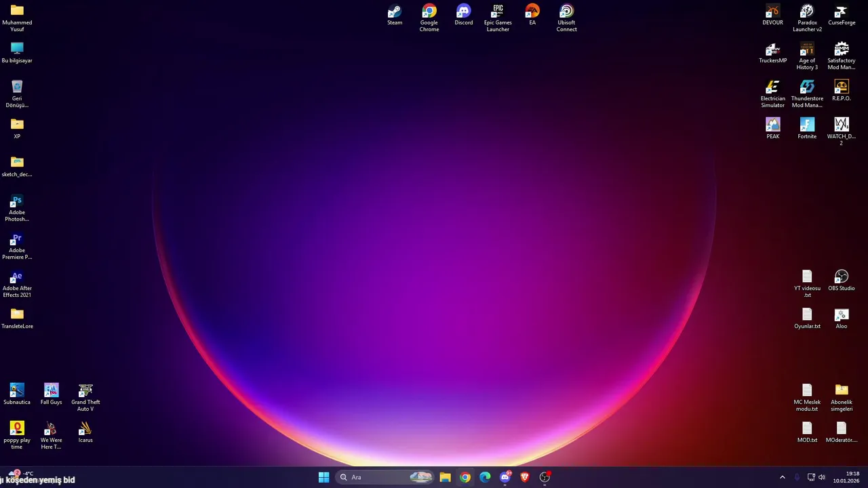
Task: Open File Explorer from taskbar
Action: pyautogui.click(x=445, y=477)
